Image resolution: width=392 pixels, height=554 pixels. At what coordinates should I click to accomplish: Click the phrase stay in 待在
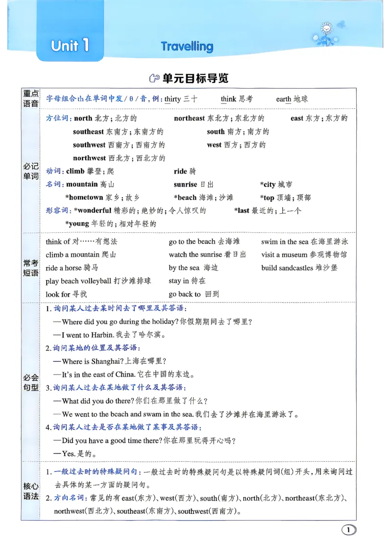point(187,281)
